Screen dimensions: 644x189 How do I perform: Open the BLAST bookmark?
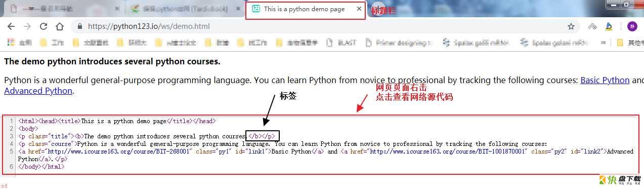pyautogui.click(x=341, y=43)
